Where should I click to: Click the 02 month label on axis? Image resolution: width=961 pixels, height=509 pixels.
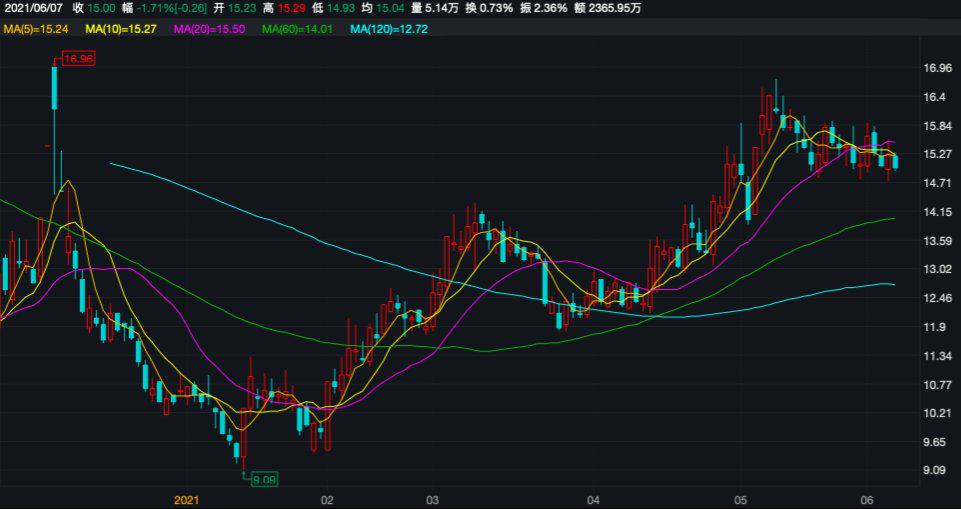(327, 500)
